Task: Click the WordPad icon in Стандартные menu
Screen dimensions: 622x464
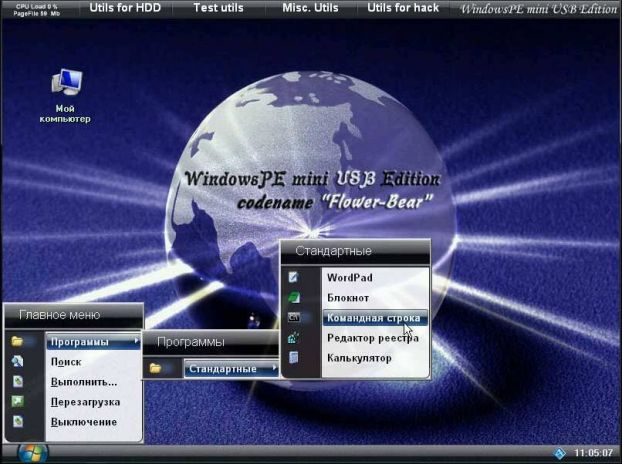Action: coord(294,277)
